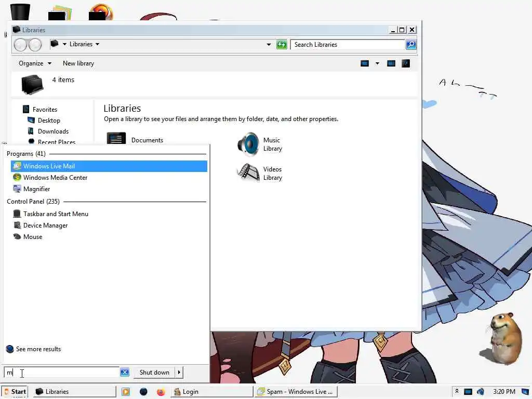This screenshot has width=532, height=399.
Task: Click the Help icon in the Libraries toolbar
Action: 406,63
